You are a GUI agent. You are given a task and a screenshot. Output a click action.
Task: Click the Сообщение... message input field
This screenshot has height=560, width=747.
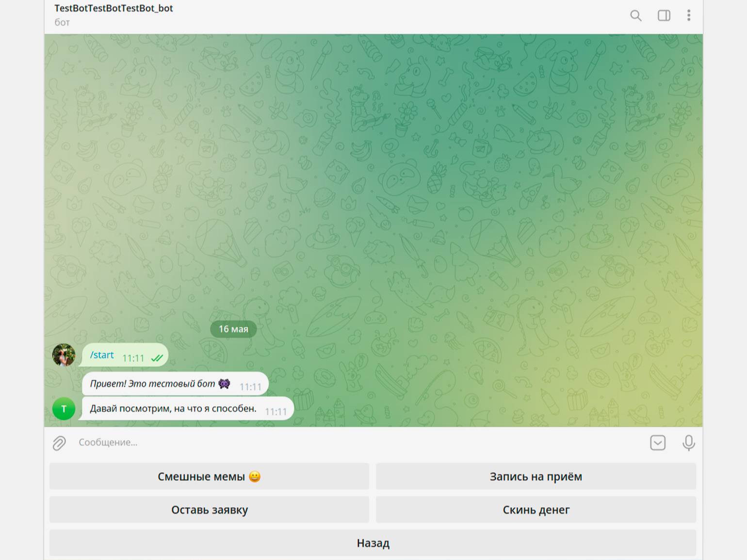point(359,442)
